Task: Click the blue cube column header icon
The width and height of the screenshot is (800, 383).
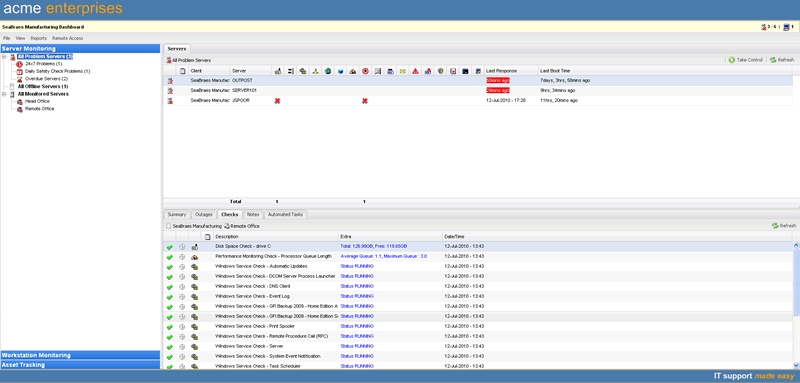Action: 340,71
